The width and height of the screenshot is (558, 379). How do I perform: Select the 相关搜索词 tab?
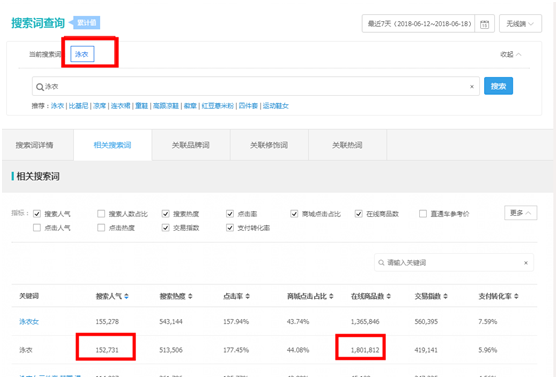(112, 145)
